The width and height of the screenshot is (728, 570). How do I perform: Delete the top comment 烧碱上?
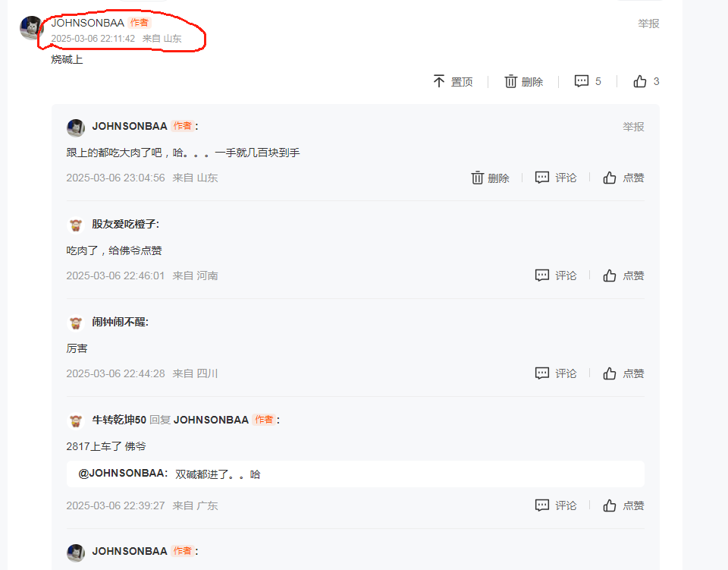[523, 82]
